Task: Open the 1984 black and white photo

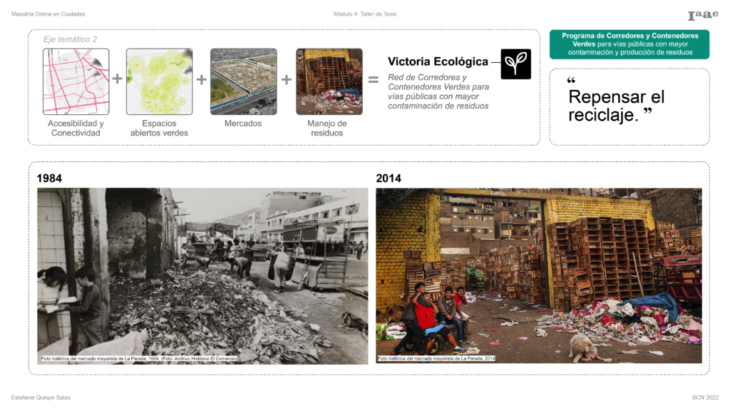Action: click(202, 275)
